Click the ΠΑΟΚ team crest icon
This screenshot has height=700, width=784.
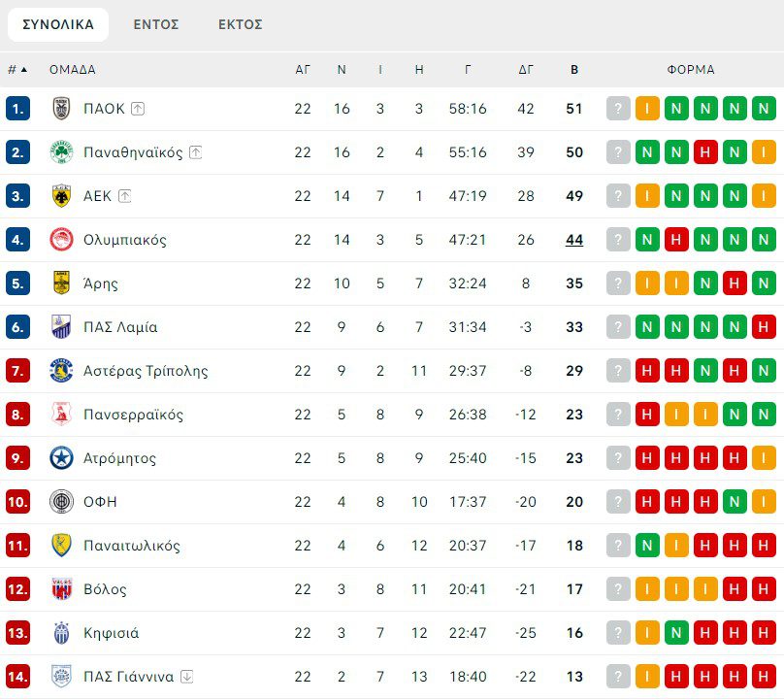[x=61, y=109]
